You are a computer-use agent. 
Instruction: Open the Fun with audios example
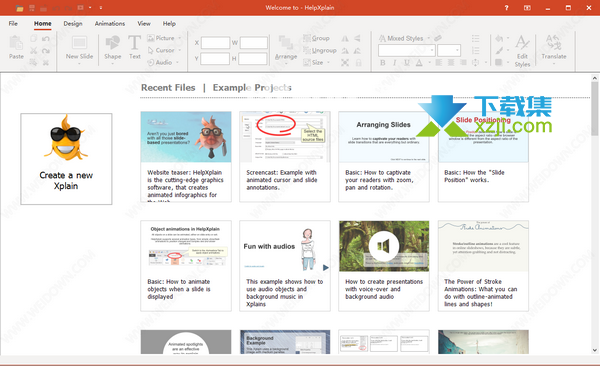(285, 266)
